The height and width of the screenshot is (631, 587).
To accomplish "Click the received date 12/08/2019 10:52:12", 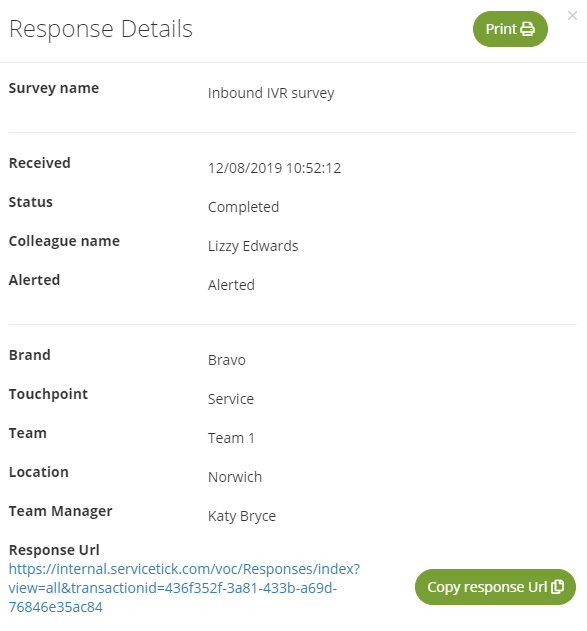I will tap(274, 168).
